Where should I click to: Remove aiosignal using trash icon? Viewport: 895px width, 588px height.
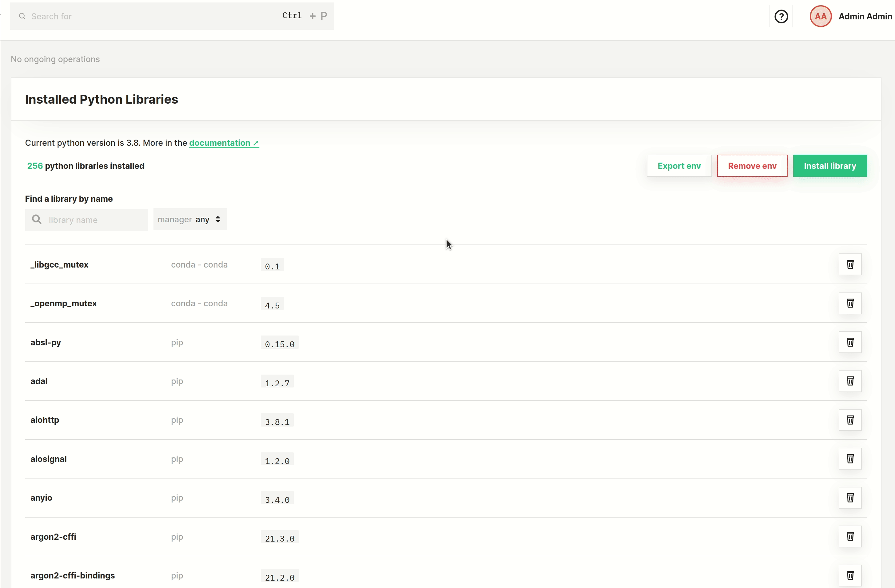(x=850, y=459)
